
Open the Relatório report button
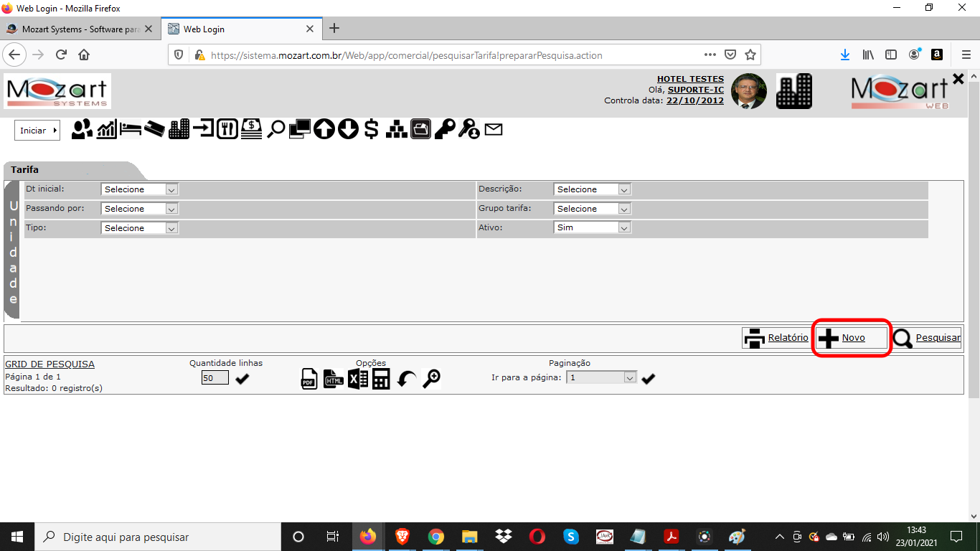pyautogui.click(x=776, y=338)
